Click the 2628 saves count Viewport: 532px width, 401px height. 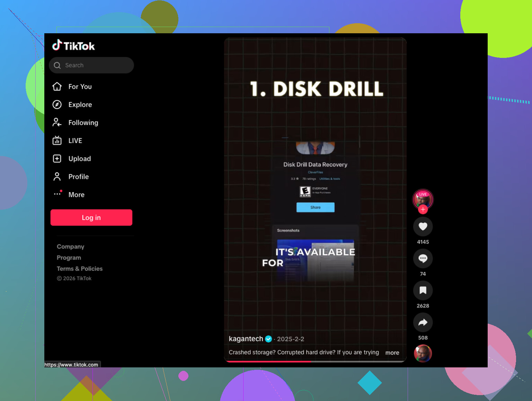point(423,306)
